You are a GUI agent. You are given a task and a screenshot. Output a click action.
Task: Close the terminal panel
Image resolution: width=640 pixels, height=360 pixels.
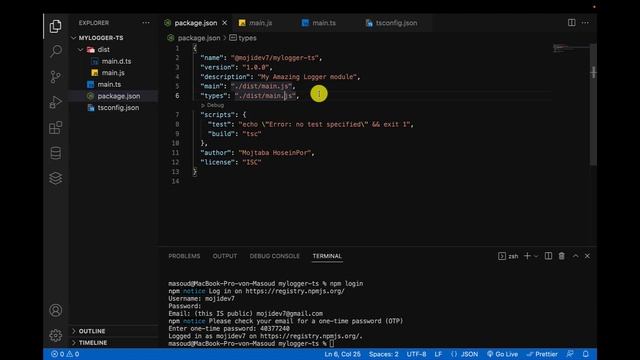pos(587,256)
